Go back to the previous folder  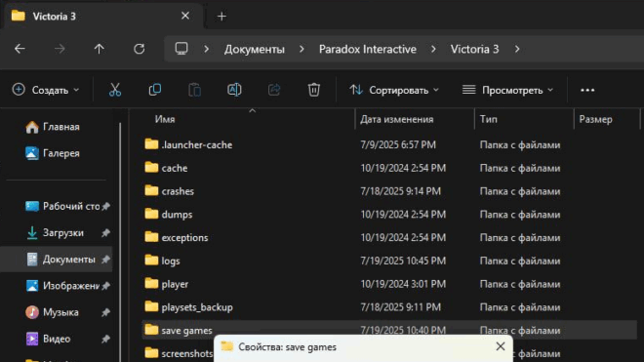coord(20,49)
